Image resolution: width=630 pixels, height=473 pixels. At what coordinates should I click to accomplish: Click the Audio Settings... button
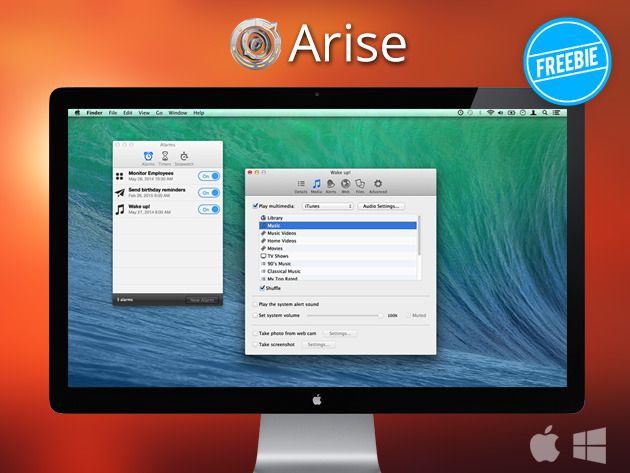click(x=382, y=206)
